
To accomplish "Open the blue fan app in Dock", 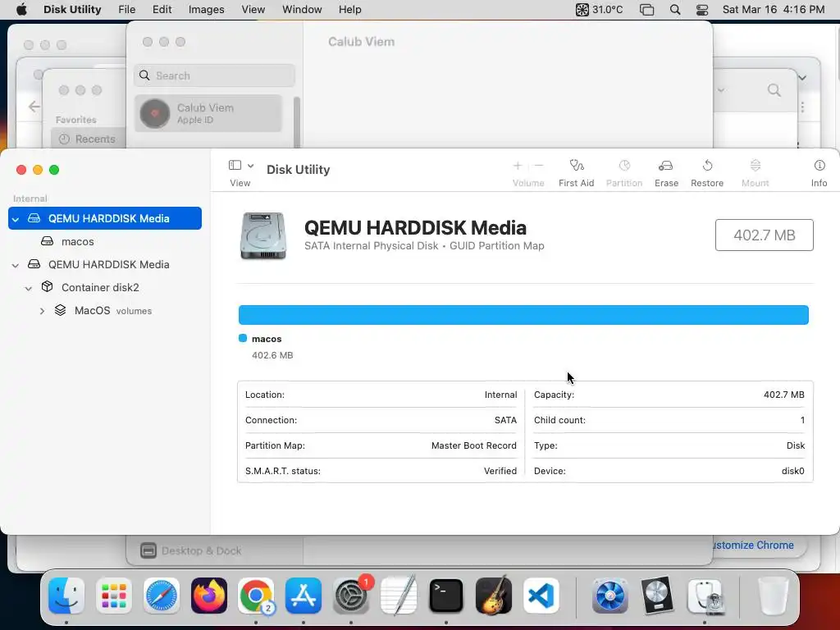I will [609, 596].
